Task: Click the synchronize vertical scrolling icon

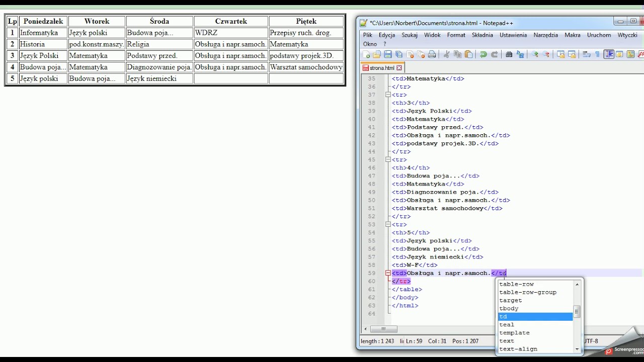Action: (561, 54)
